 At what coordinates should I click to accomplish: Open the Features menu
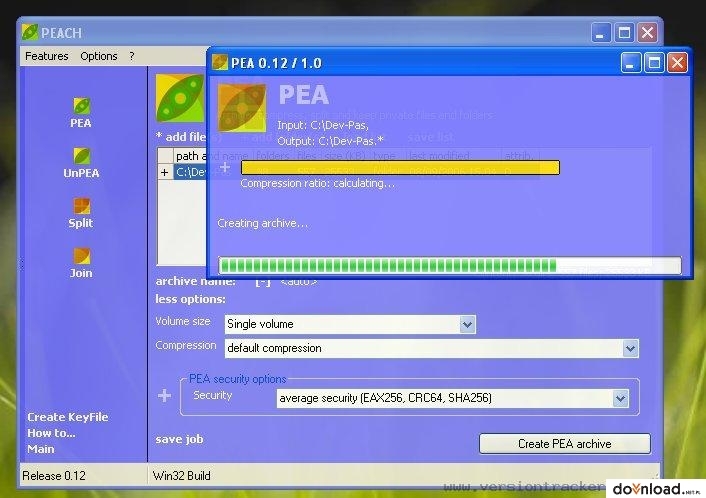46,56
